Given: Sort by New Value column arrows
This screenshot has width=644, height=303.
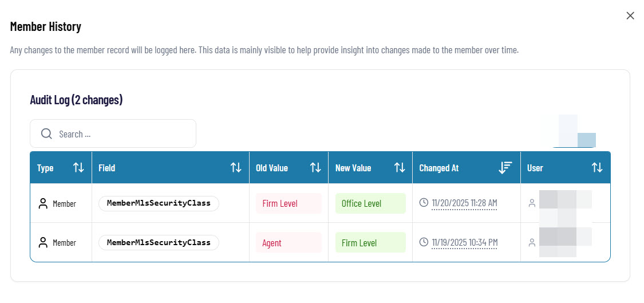Looking at the screenshot, I should [399, 168].
